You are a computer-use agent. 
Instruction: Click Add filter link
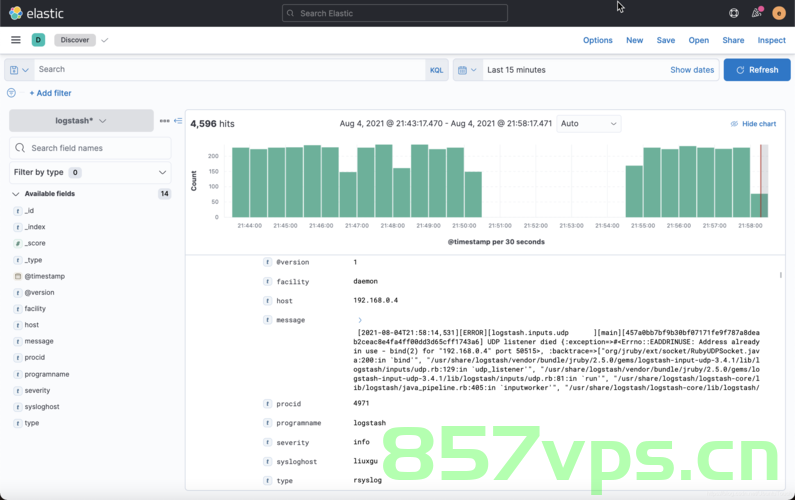coord(50,93)
